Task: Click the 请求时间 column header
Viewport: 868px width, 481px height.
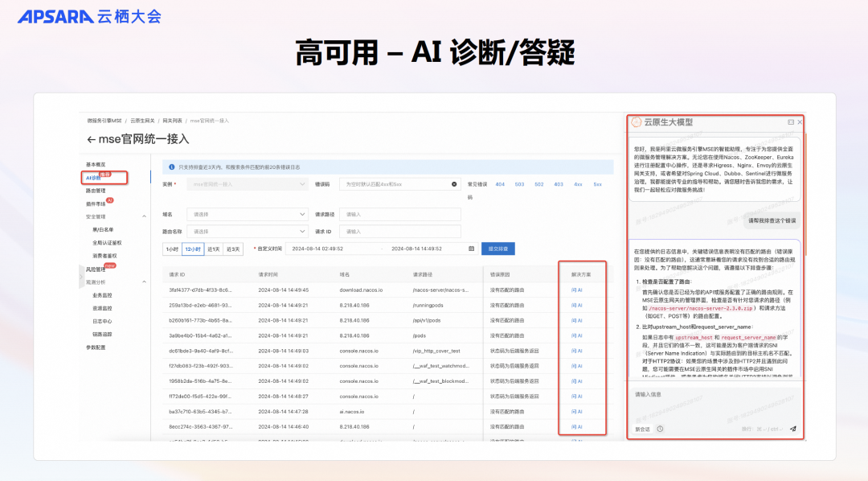Action: pyautogui.click(x=268, y=275)
